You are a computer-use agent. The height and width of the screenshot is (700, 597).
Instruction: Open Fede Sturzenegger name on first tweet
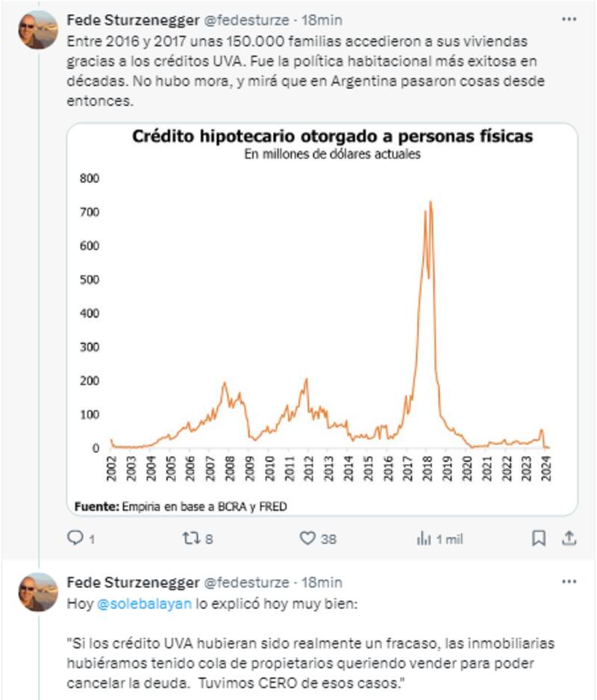(x=133, y=19)
